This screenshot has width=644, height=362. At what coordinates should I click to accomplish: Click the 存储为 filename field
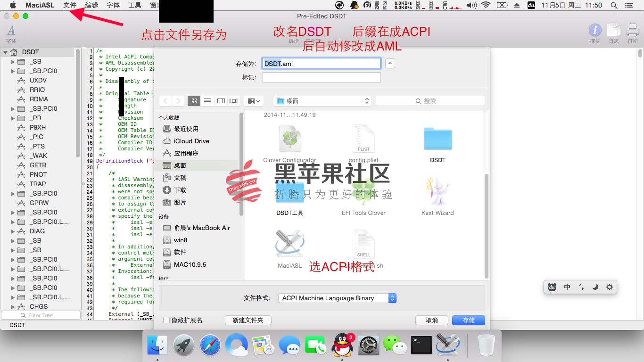pos(321,63)
